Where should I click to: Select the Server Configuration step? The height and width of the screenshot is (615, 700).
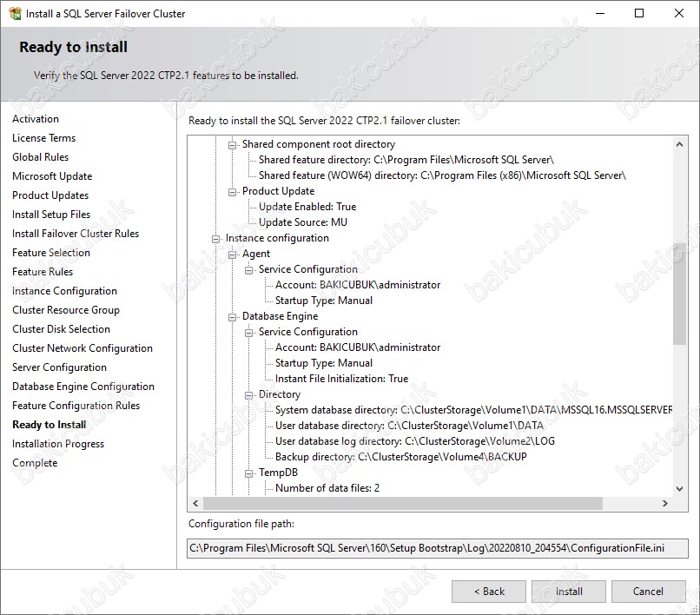[59, 367]
